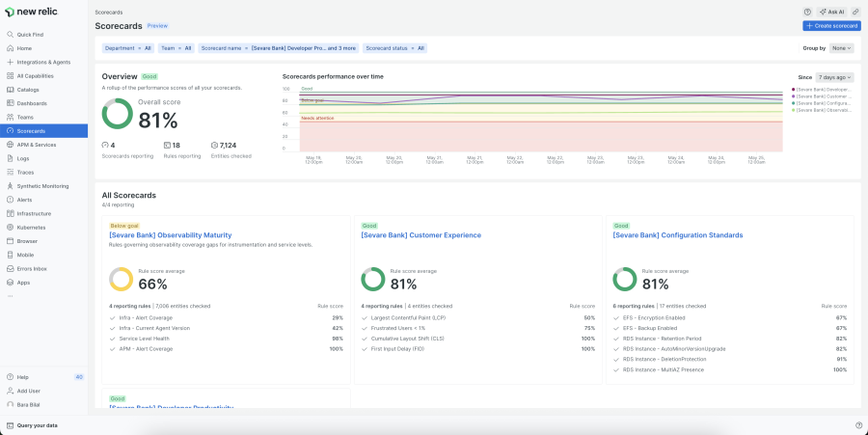Toggle the Observability Maturity legend series

(822, 110)
